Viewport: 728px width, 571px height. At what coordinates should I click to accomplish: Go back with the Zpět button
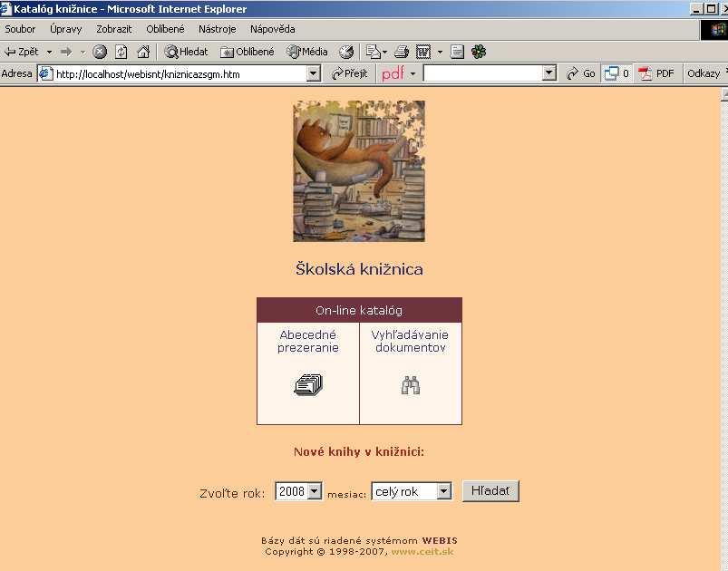(21, 52)
